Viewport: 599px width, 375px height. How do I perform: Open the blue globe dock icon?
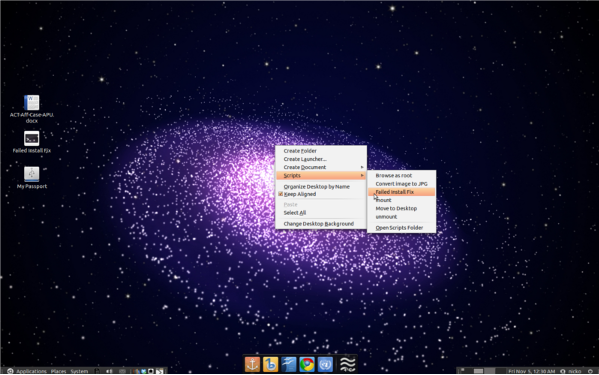pyautogui.click(x=325, y=364)
